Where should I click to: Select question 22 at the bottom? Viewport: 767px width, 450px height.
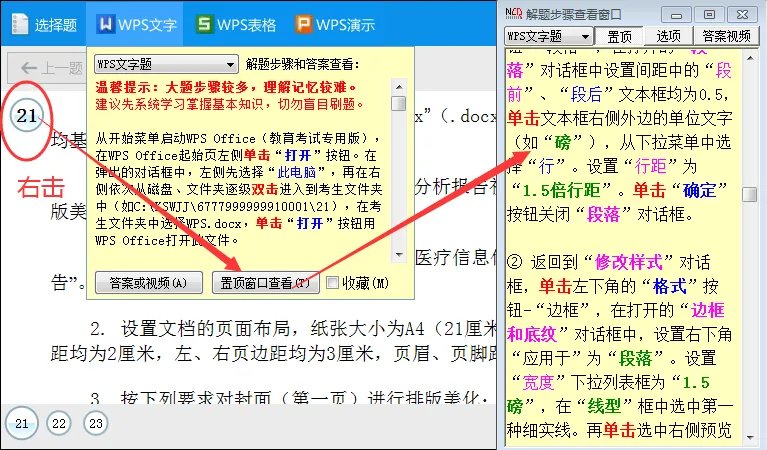click(x=59, y=423)
